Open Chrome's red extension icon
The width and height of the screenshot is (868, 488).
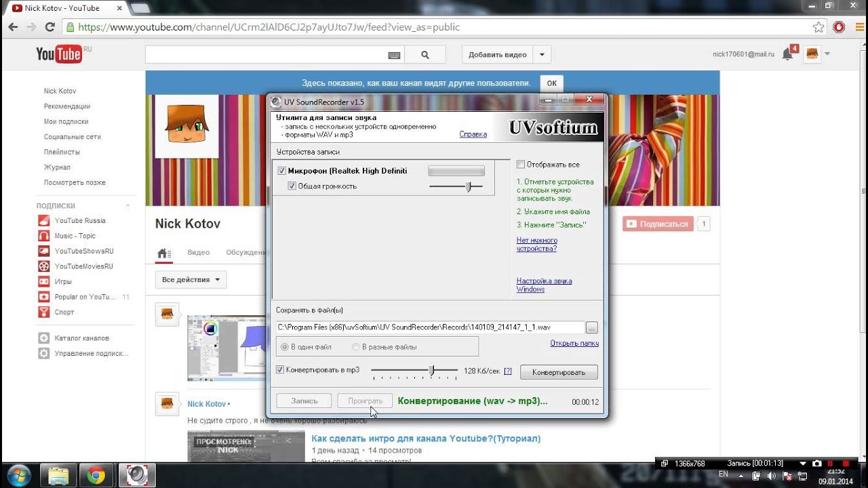839,27
